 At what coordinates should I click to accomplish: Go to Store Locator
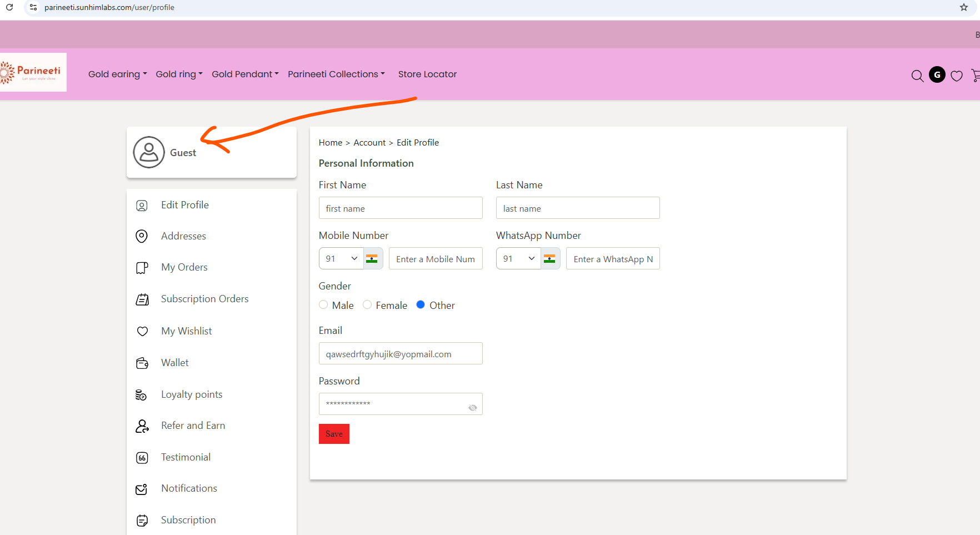(427, 74)
